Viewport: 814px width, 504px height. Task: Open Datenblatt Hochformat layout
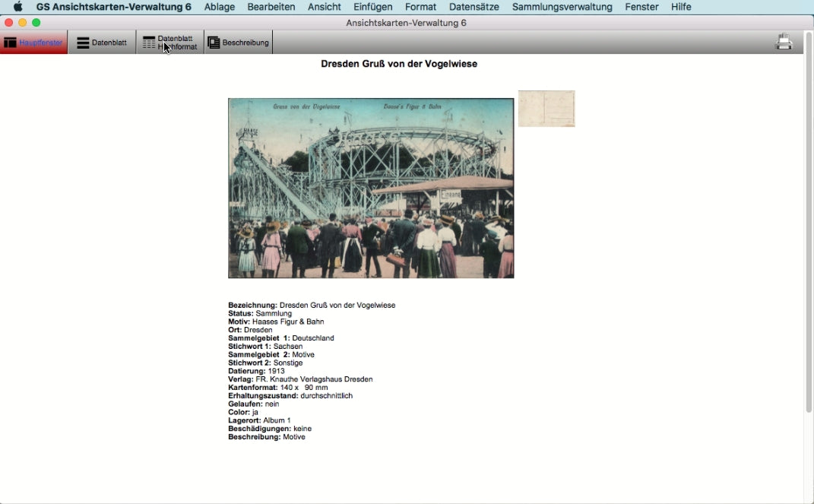(170, 43)
